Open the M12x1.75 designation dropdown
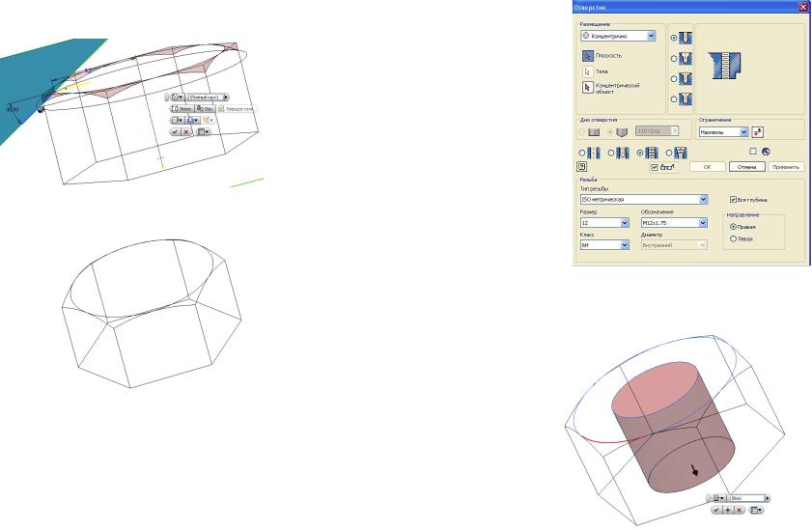Screen dimensions: 812x530 pos(703,223)
